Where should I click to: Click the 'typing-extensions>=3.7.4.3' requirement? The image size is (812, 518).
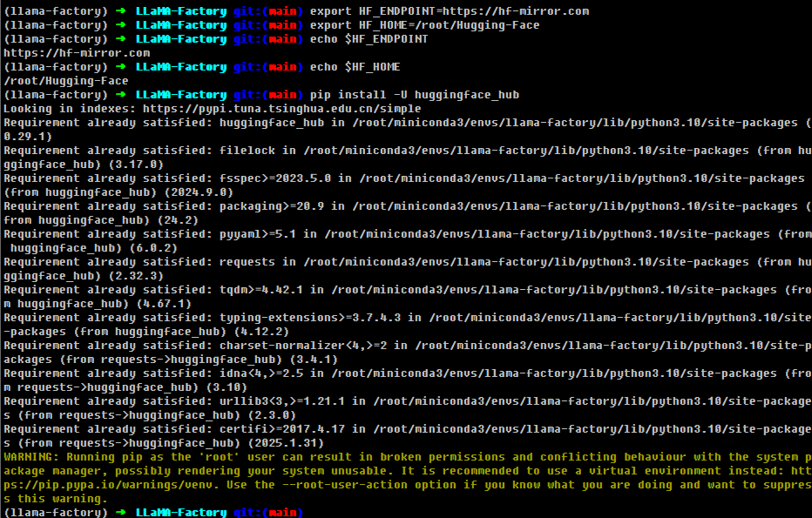pyautogui.click(x=309, y=319)
